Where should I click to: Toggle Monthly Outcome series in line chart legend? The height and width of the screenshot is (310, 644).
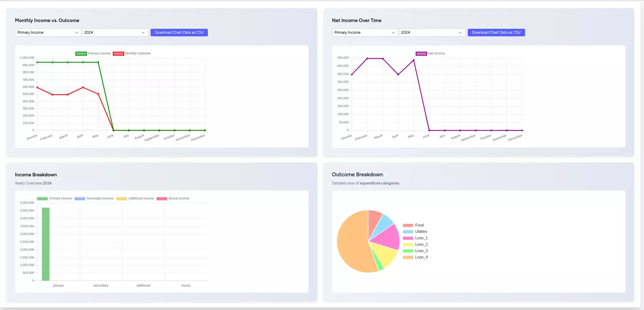coord(132,54)
